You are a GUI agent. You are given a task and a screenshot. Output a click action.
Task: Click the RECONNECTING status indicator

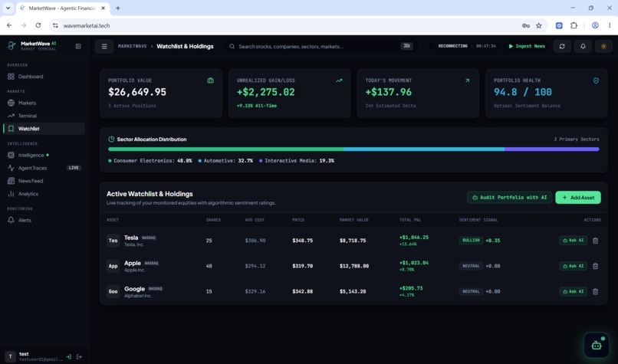tap(452, 46)
